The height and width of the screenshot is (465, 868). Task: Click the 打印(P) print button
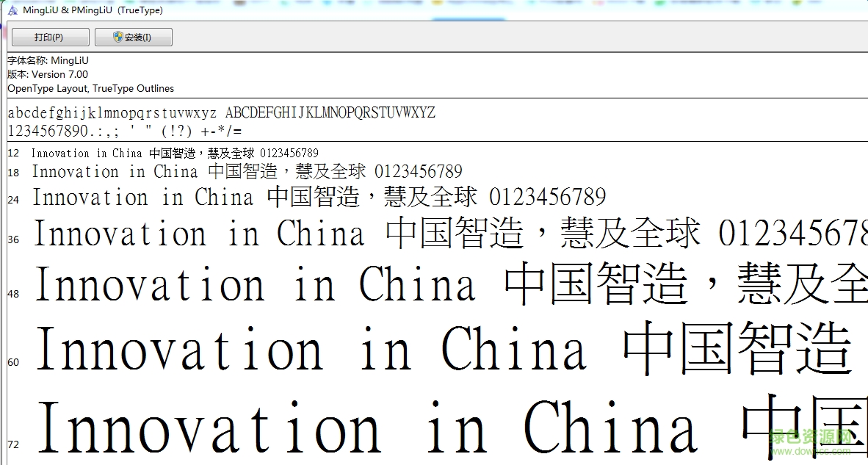click(49, 36)
